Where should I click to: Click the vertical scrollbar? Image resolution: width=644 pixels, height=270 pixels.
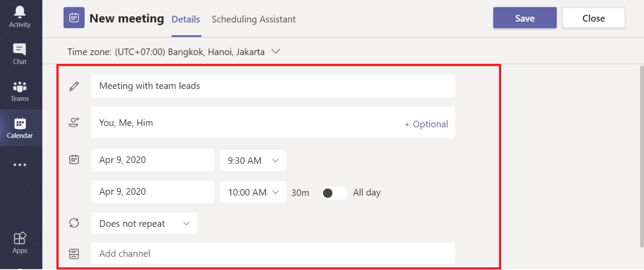pyautogui.click(x=641, y=156)
